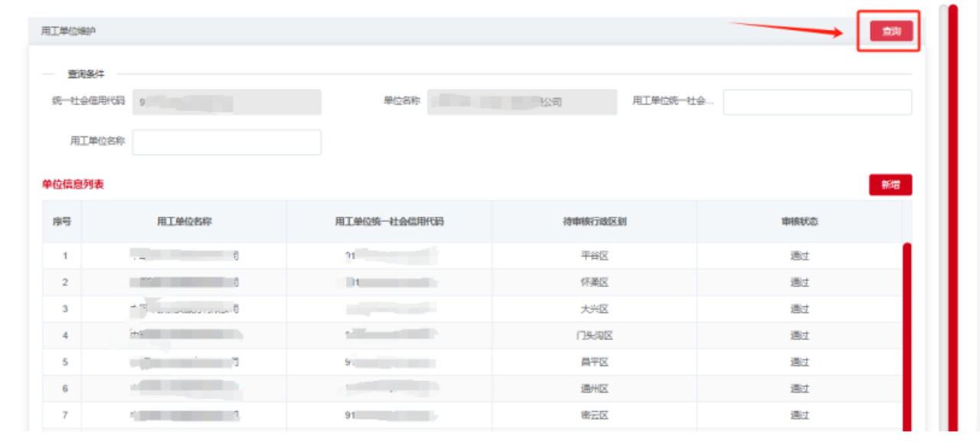Focus the 用工单位名称 search input box
Viewport: 980px width, 441px height.
[x=227, y=142]
